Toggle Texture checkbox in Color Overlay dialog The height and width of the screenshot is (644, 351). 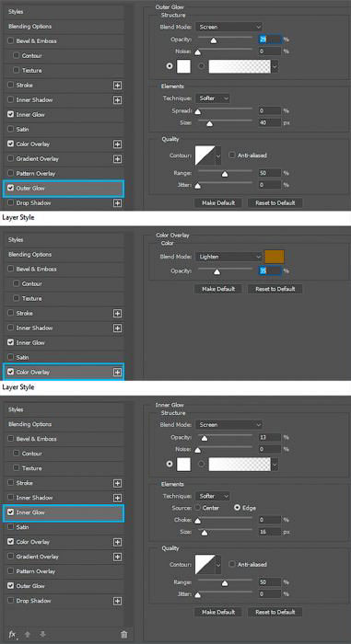coord(16,298)
